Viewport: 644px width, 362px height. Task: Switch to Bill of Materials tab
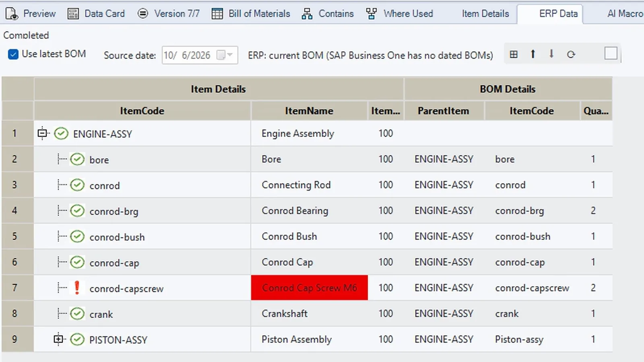(x=251, y=14)
